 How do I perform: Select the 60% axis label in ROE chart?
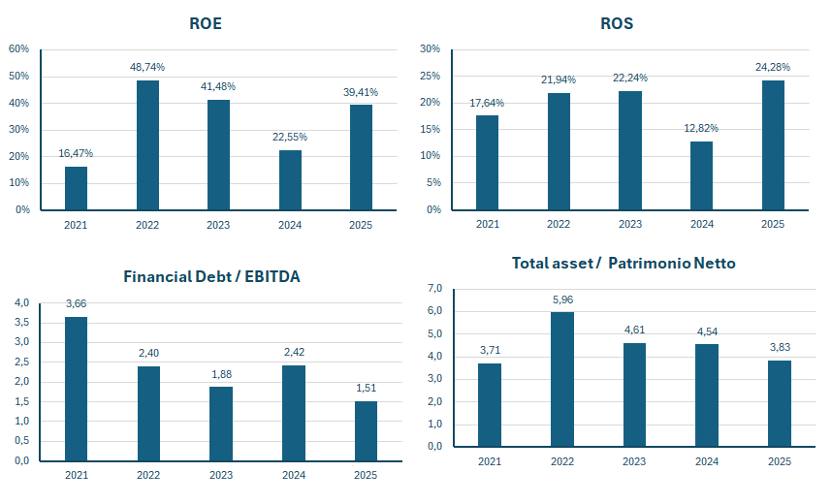tap(18, 49)
